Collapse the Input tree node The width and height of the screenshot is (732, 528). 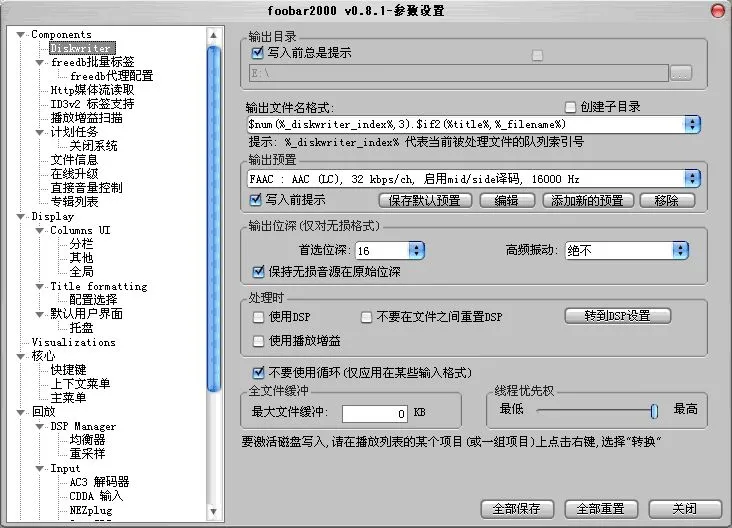pos(40,469)
